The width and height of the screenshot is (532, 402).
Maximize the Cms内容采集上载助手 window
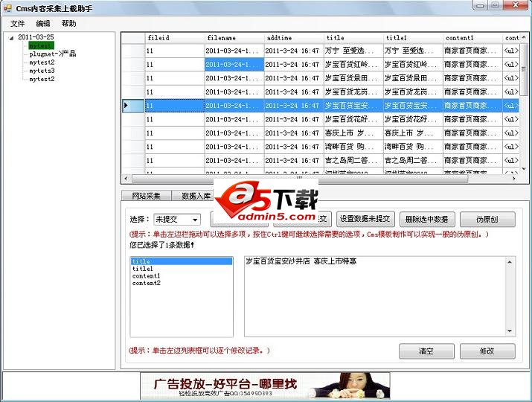tap(495, 5)
